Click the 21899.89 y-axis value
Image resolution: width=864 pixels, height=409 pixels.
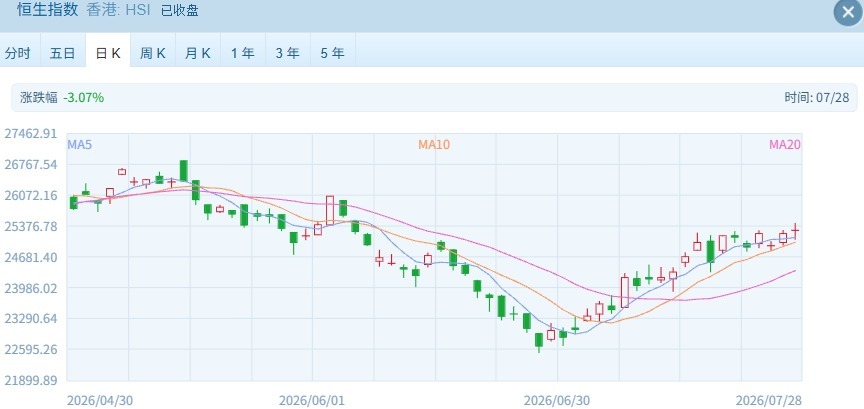[30, 380]
